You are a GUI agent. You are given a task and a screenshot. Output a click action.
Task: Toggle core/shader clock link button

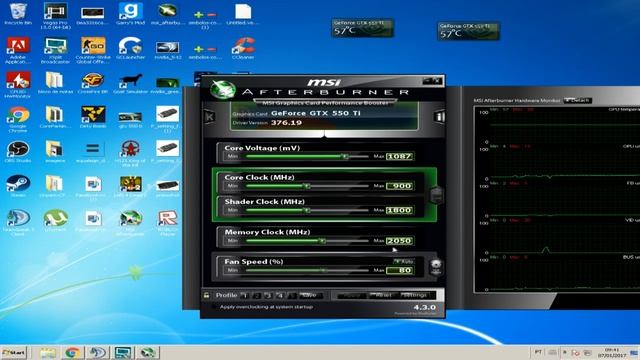[436, 195]
